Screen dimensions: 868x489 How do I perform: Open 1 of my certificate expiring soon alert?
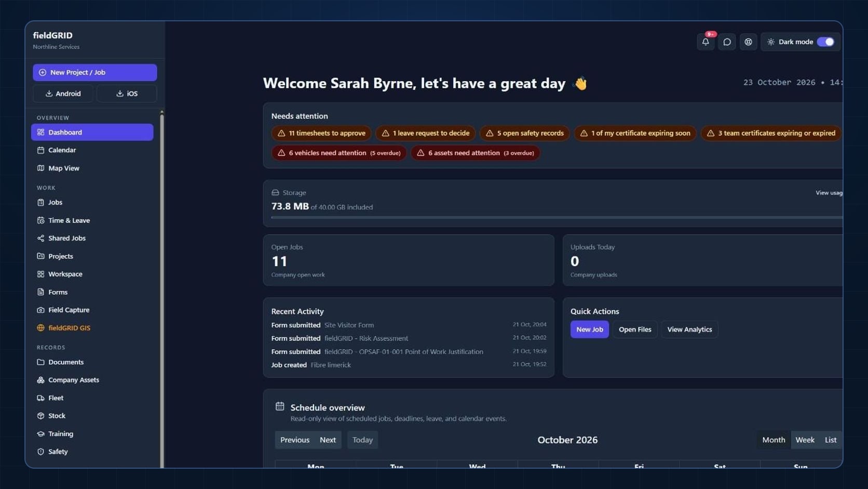point(635,134)
